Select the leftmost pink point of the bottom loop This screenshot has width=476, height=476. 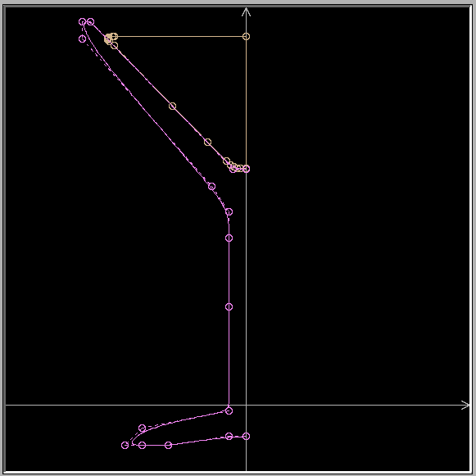pyautogui.click(x=125, y=445)
